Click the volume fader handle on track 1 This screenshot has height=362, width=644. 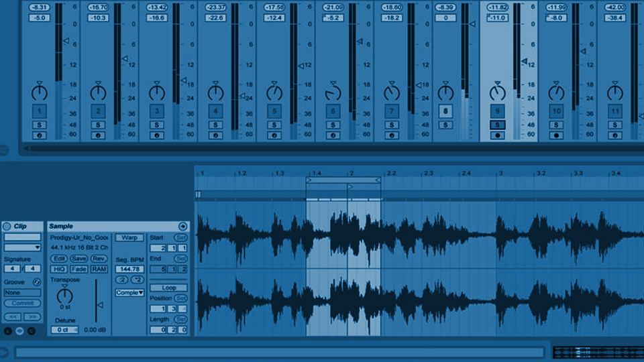click(x=66, y=41)
